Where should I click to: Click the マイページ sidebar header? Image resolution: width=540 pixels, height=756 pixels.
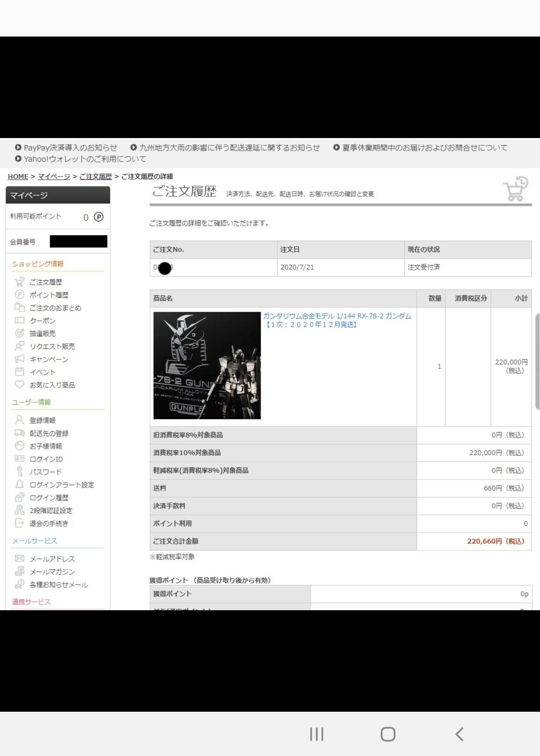pos(58,195)
